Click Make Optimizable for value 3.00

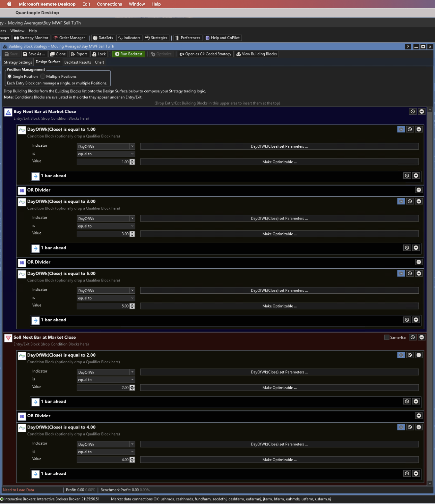pos(279,234)
